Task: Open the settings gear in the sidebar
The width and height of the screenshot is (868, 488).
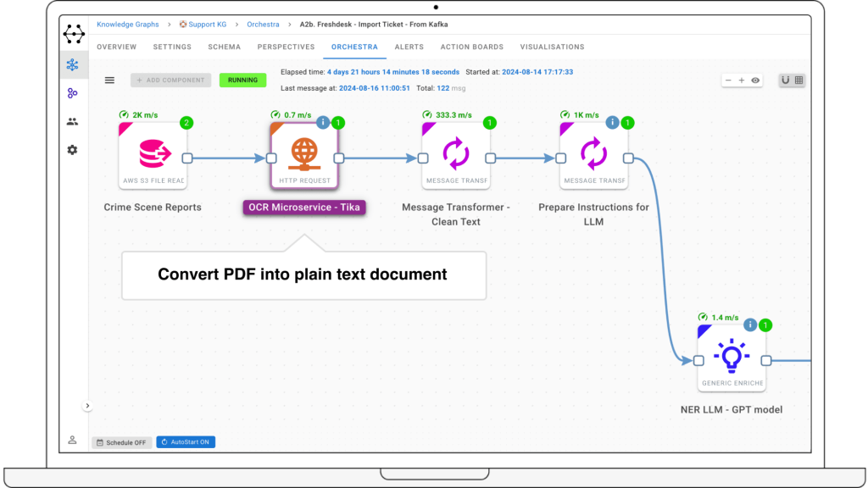Action: tap(73, 150)
